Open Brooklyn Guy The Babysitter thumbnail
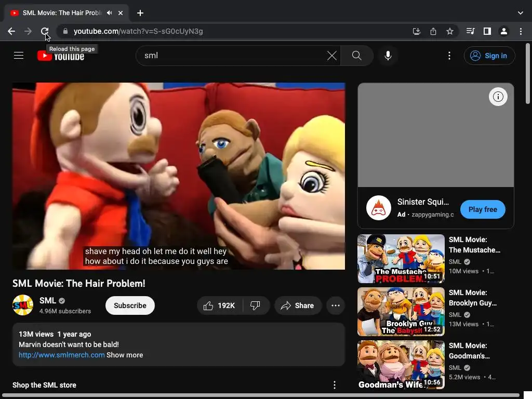The height and width of the screenshot is (399, 532). (401, 312)
